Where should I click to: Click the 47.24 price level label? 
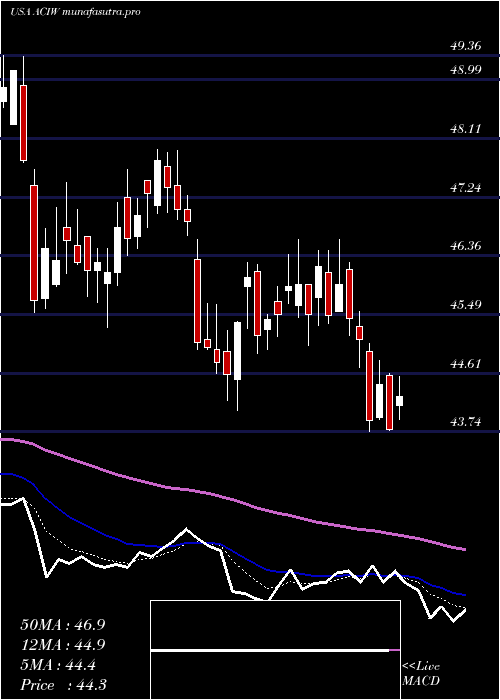[466, 188]
